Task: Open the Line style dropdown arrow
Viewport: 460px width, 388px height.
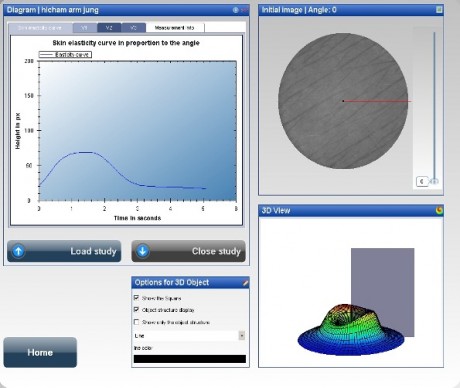Action: 242,336
